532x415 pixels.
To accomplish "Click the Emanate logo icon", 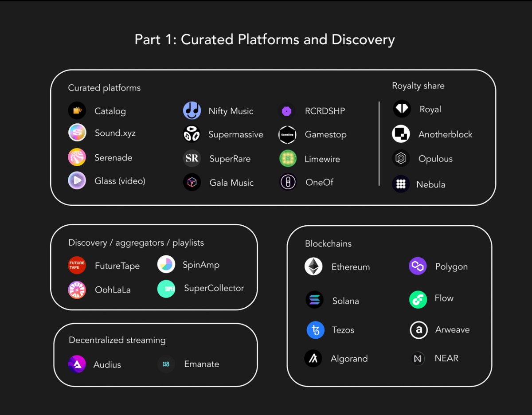I will [166, 364].
